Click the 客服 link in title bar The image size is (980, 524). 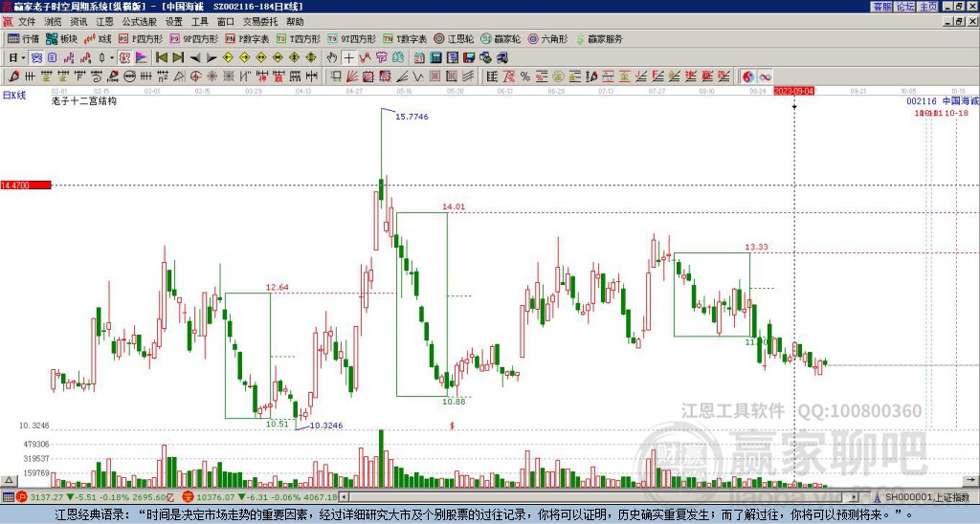(881, 7)
